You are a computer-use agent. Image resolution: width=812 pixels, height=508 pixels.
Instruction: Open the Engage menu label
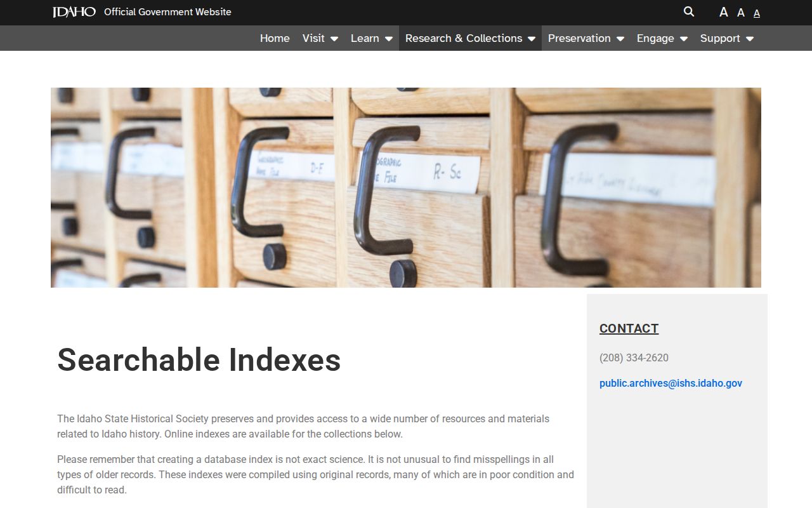pyautogui.click(x=655, y=38)
